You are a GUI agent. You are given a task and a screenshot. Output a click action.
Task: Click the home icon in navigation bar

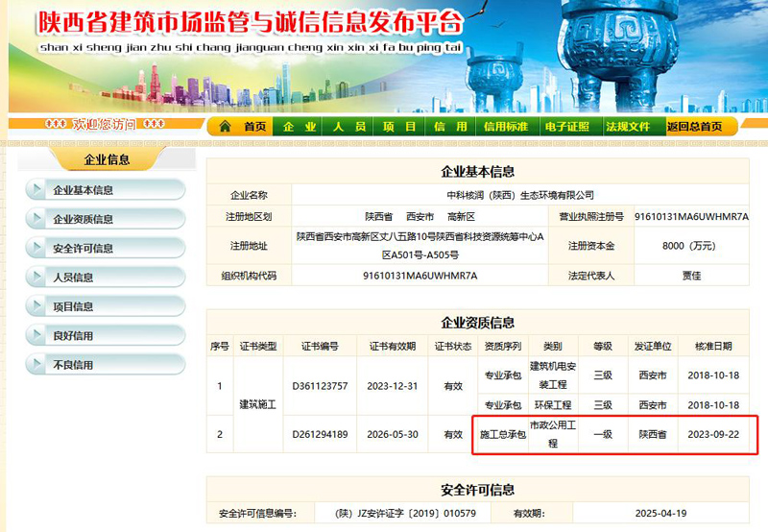(225, 127)
